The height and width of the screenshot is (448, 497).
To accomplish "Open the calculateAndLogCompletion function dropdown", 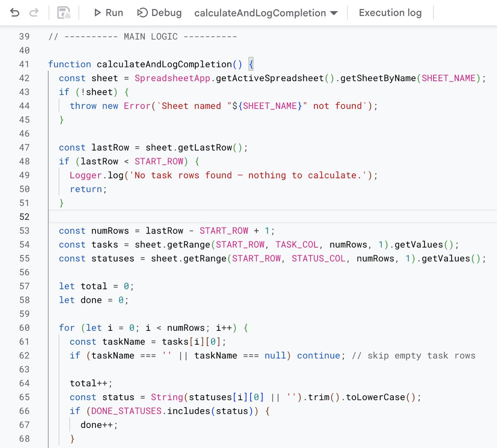I will (266, 13).
